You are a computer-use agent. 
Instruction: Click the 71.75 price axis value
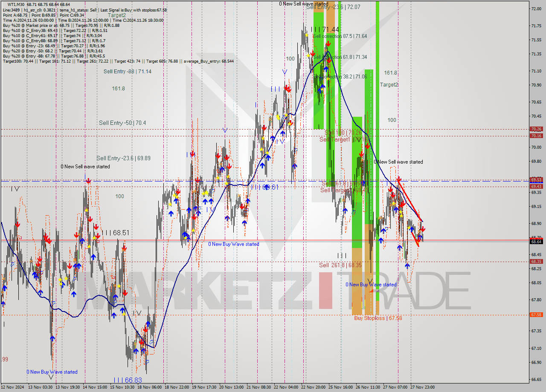pyautogui.click(x=536, y=26)
